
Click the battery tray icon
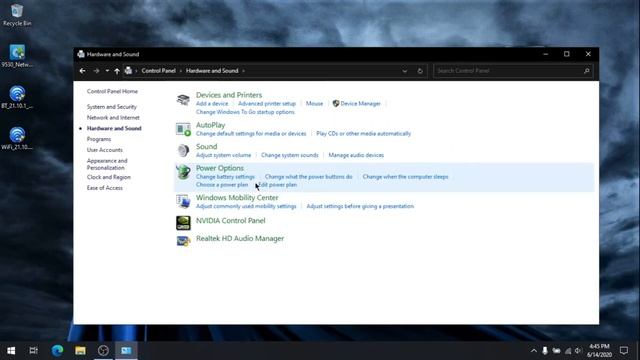556,351
